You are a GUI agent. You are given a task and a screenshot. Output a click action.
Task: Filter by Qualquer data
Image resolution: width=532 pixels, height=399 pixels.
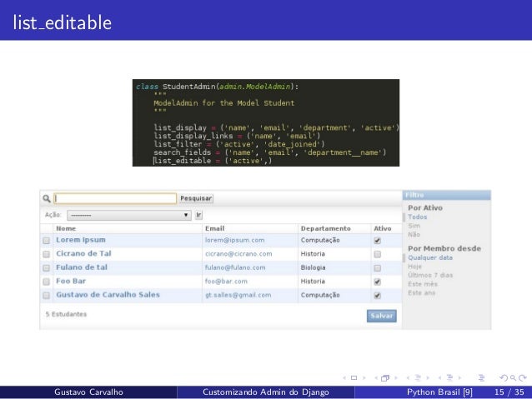pos(430,257)
